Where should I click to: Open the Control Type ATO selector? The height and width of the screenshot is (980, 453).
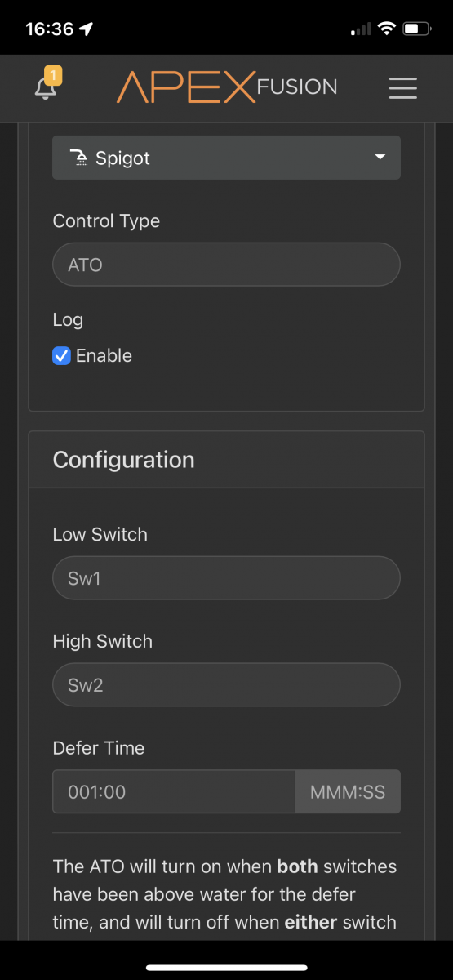click(x=226, y=265)
